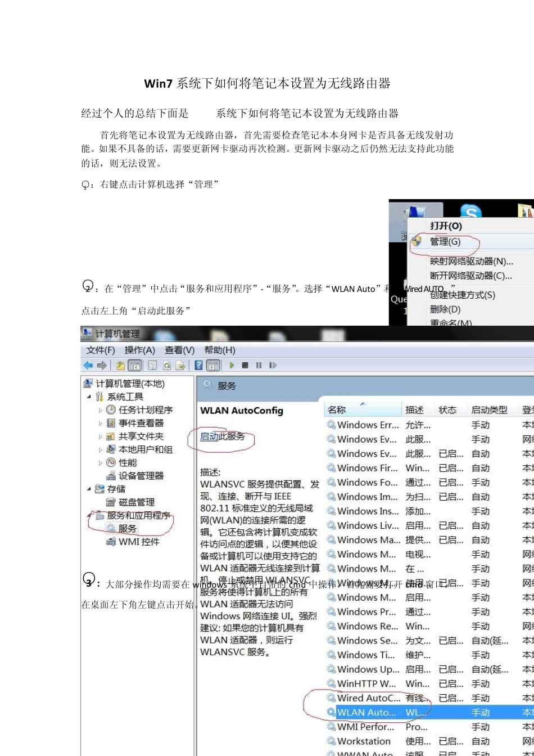Select 设备管理器 in the tree

pyautogui.click(x=141, y=475)
